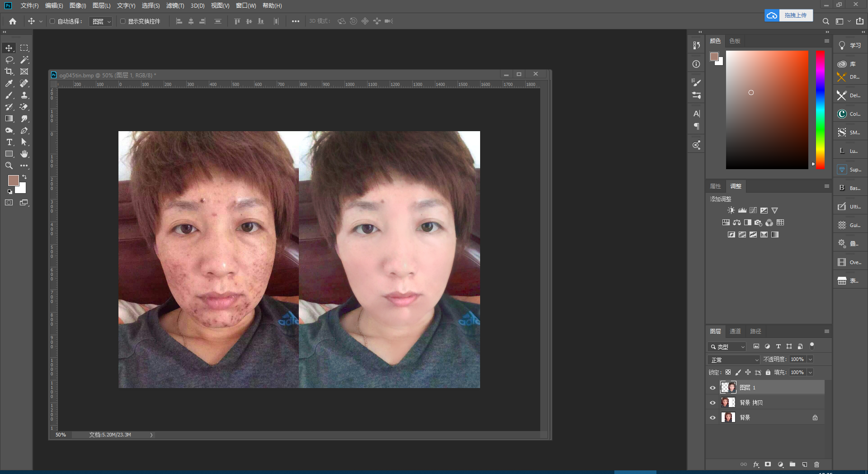Select the Crop tool
Image resolution: width=868 pixels, height=474 pixels.
(x=9, y=71)
